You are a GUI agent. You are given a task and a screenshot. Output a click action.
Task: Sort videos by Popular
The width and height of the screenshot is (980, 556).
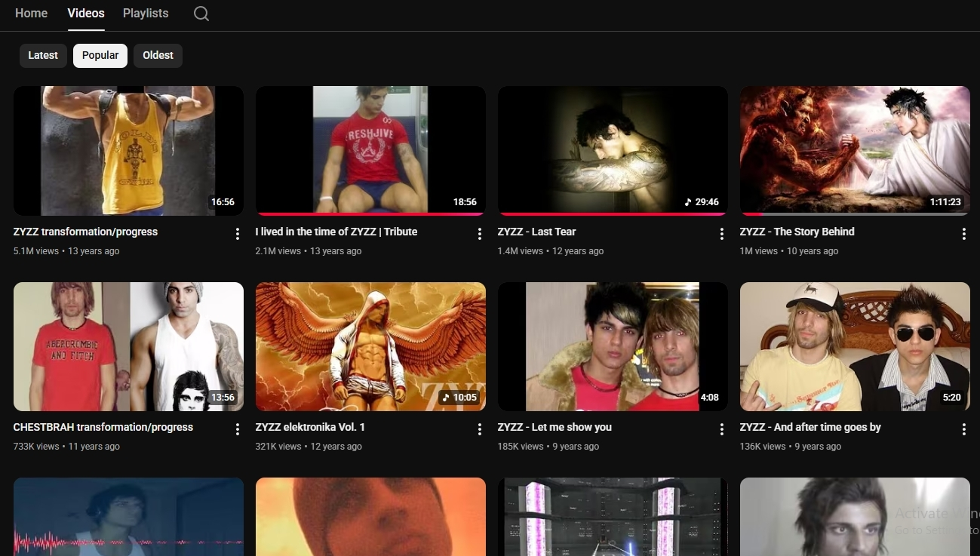pos(100,55)
